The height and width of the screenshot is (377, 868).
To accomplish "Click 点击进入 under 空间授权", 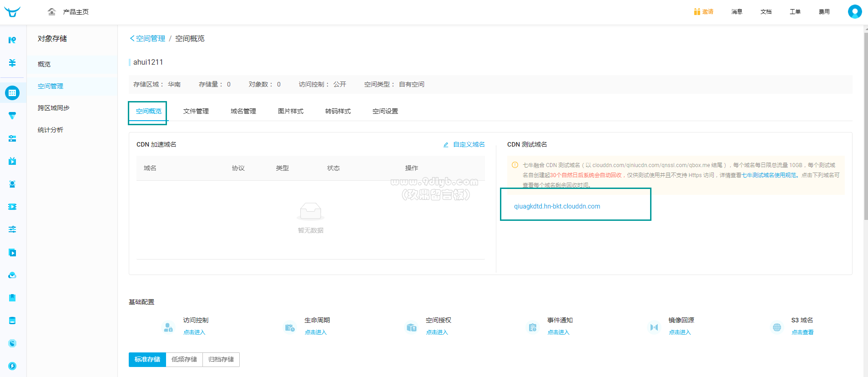I will tap(437, 332).
